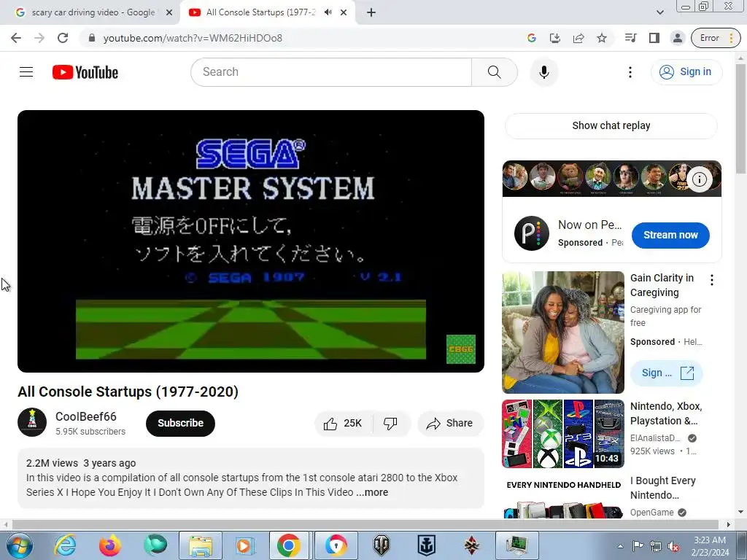Like the video with thumbs up
The width and height of the screenshot is (747, 560).
pyautogui.click(x=343, y=424)
